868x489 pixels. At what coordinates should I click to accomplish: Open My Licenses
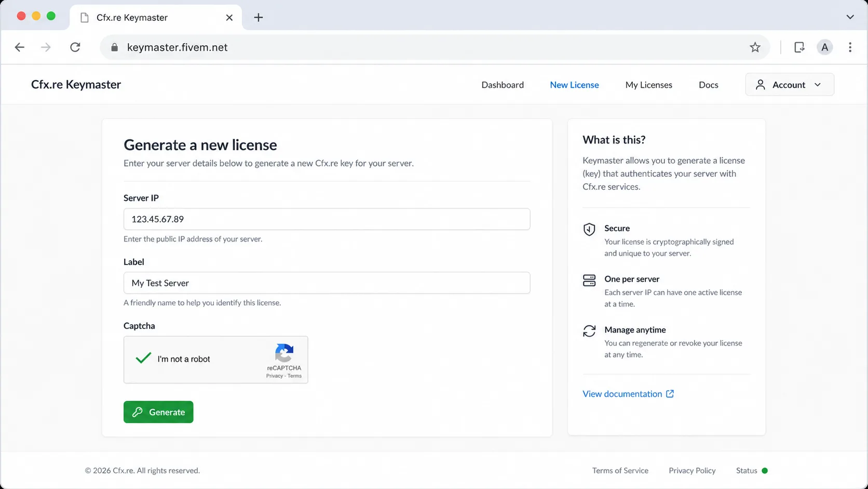point(648,85)
